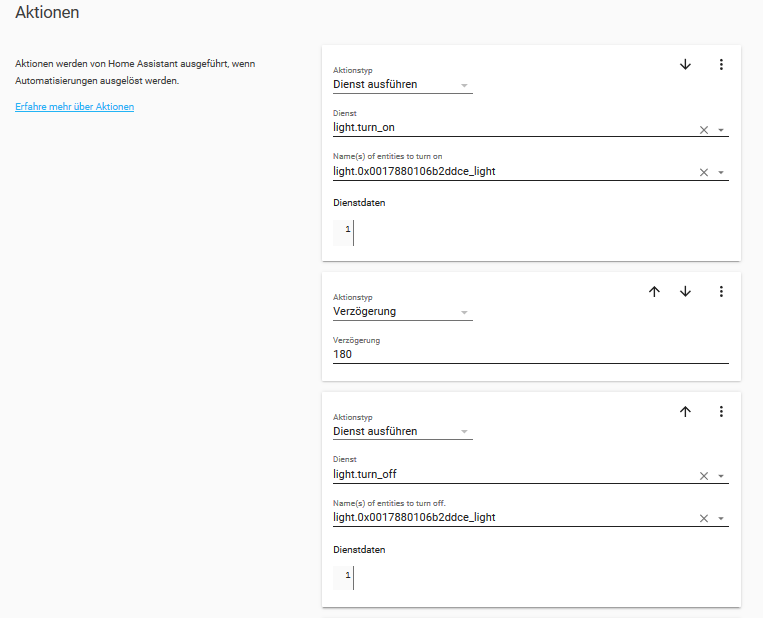The image size is (763, 618).
Task: Open three-dot menu of light.turn_off action
Action: coord(720,411)
